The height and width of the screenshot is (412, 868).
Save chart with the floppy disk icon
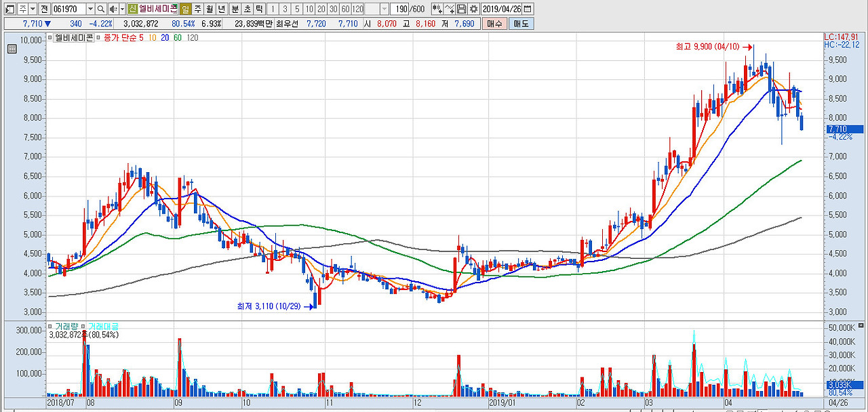[x=462, y=9]
